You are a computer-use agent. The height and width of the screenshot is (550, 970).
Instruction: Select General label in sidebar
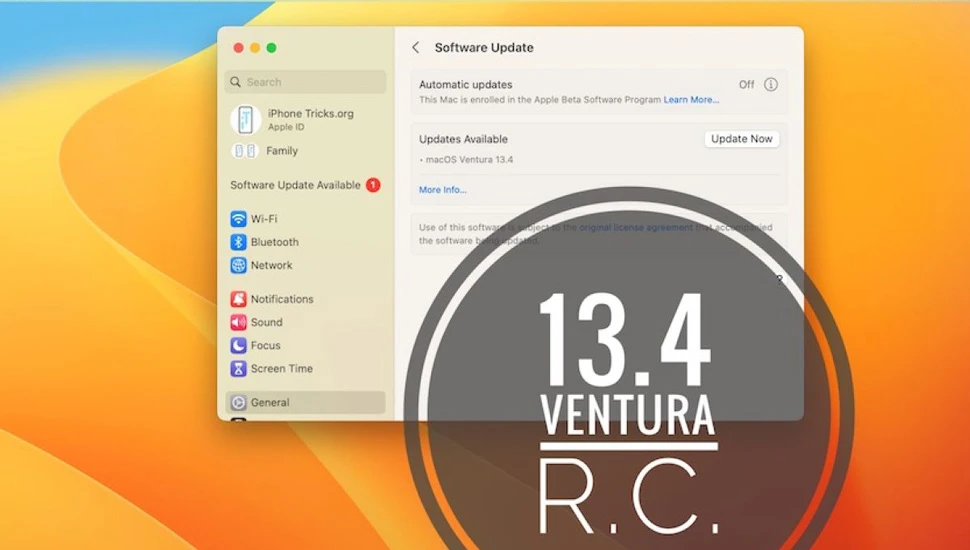click(x=270, y=402)
